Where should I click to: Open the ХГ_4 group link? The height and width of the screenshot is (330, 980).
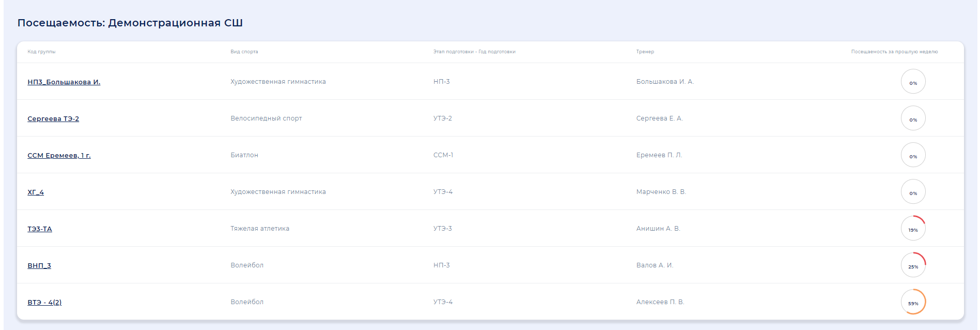click(36, 192)
